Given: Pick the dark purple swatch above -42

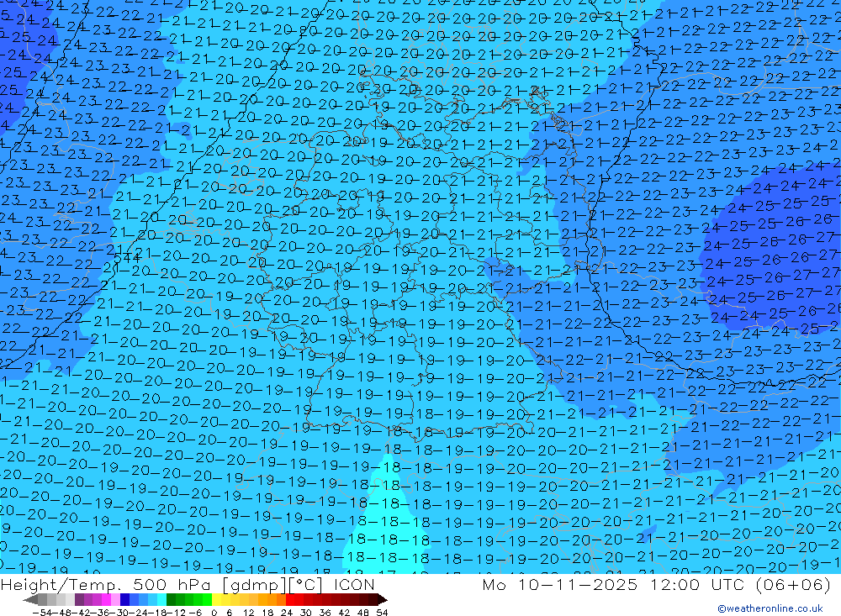Looking at the screenshot, I should point(79,599).
